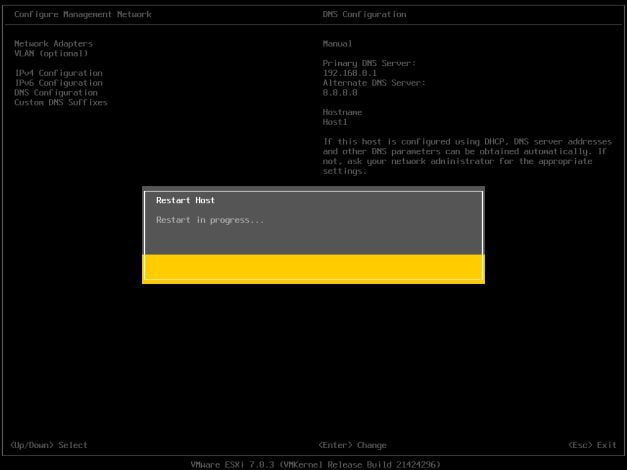627x470 pixels.
Task: Click the Manual DNS mode text
Action: [337, 44]
